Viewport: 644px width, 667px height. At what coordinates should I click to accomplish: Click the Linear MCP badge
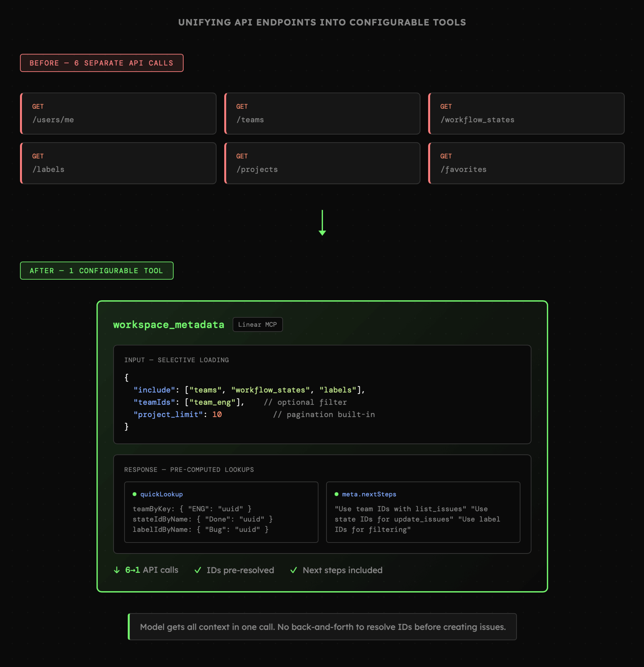click(257, 325)
